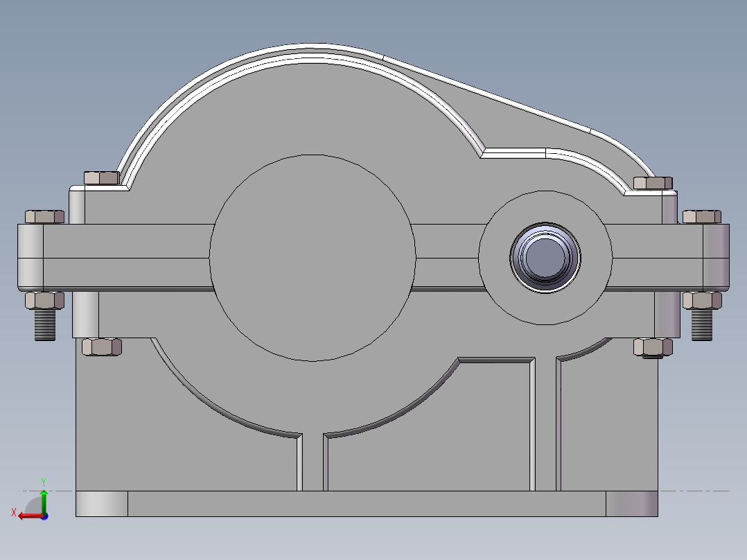Click the green Y axis arrow of the triad
Screen dimensions: 747x560
[x=44, y=501]
